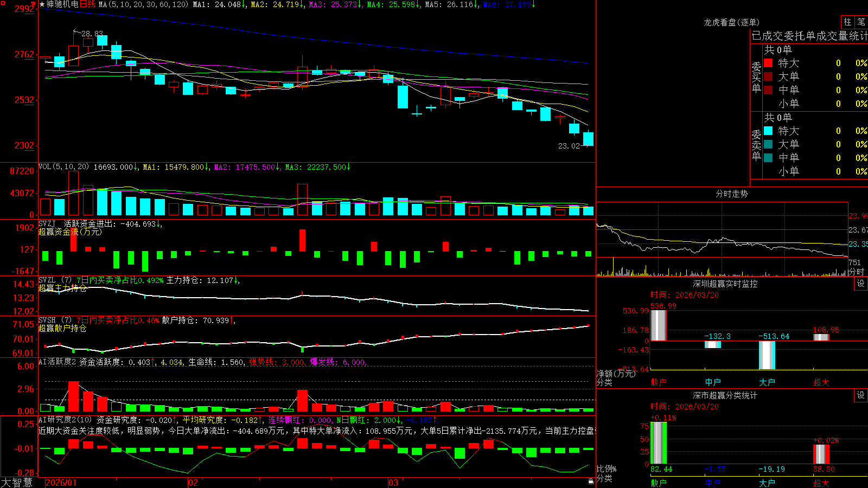868x488 pixels.
Task: Click the 超大 38.30 bar in the 分类统计 panel
Action: click(x=821, y=454)
